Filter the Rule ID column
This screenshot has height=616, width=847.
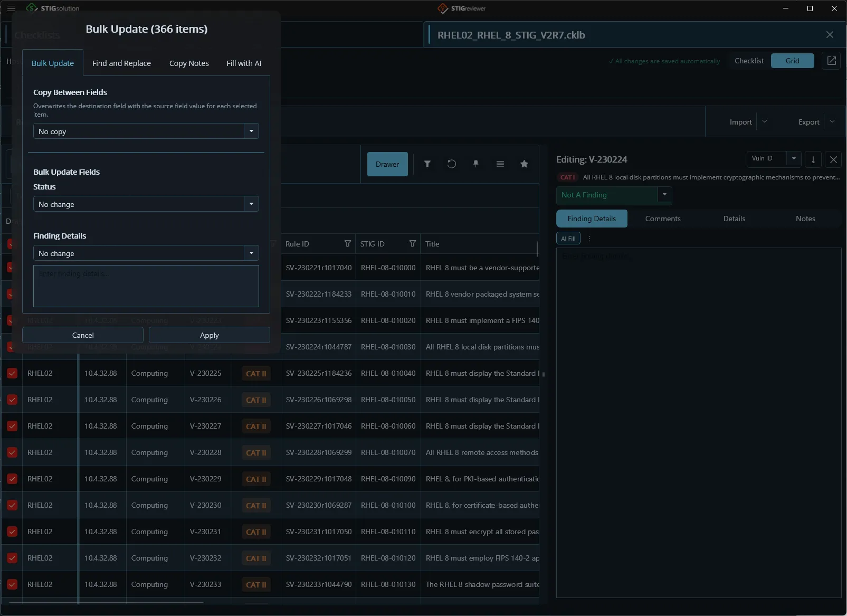coord(347,244)
